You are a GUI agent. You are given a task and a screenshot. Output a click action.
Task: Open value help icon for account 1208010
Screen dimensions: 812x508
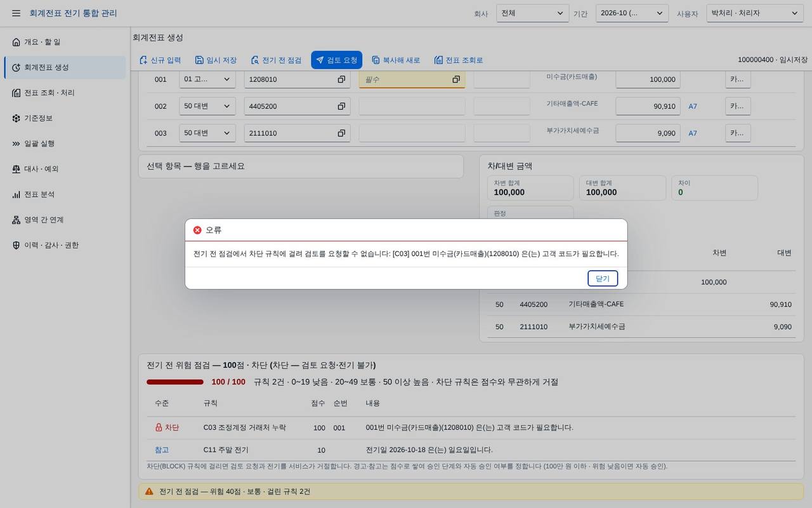pyautogui.click(x=341, y=79)
